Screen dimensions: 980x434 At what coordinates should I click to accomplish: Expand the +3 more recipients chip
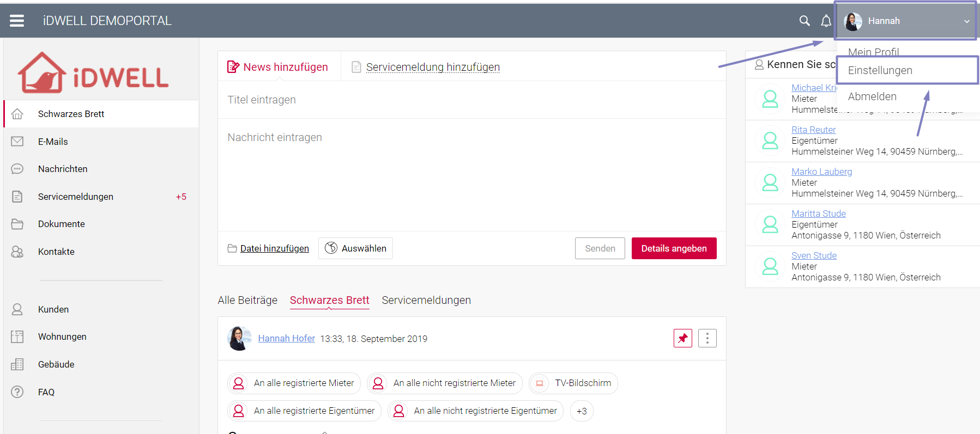[582, 411]
